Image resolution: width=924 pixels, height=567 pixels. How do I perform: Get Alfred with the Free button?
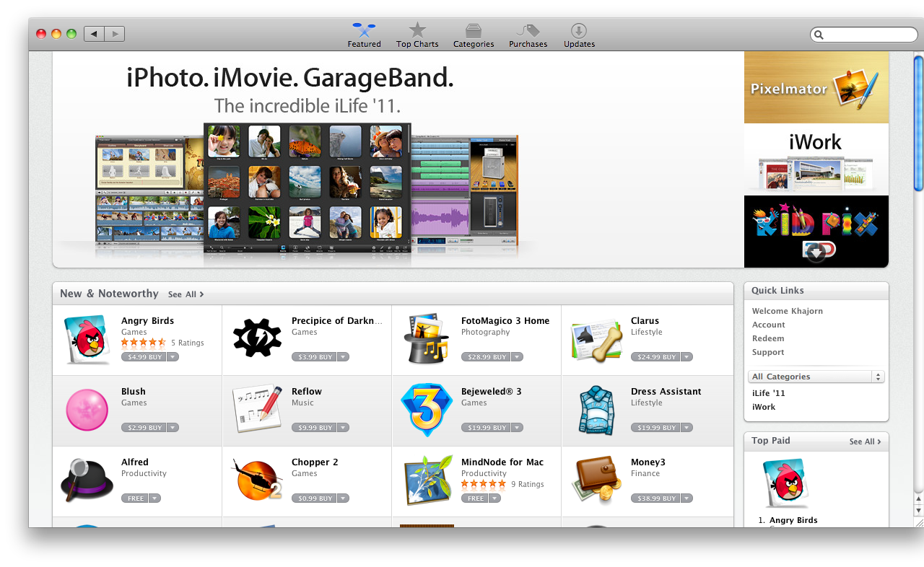pos(135,498)
